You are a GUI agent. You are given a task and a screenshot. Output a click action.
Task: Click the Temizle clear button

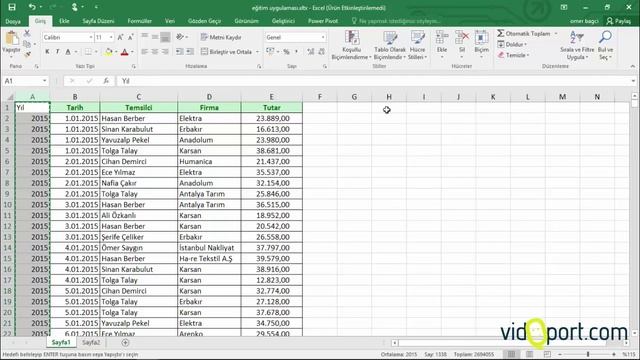513,55
